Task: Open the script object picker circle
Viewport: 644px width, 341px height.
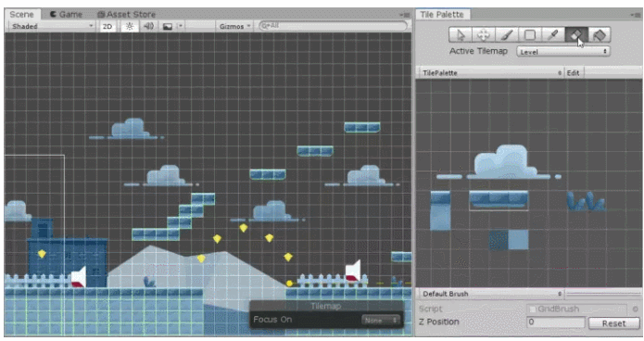Action: click(x=635, y=309)
